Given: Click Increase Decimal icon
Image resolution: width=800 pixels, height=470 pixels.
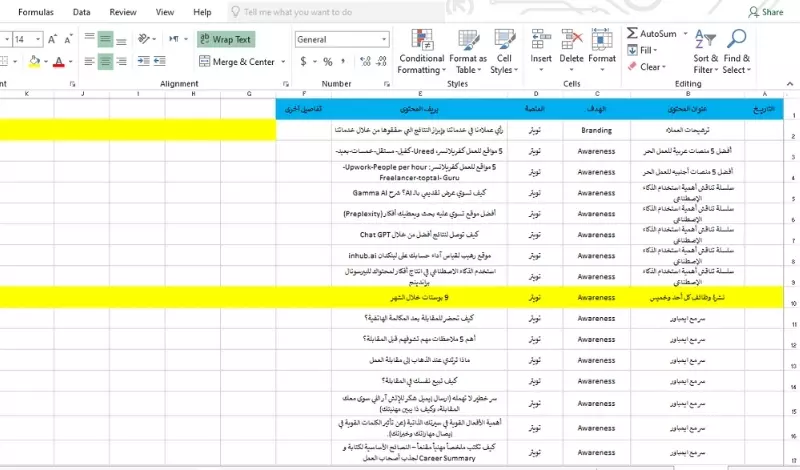Looking at the screenshot, I should pyautogui.click(x=365, y=62).
